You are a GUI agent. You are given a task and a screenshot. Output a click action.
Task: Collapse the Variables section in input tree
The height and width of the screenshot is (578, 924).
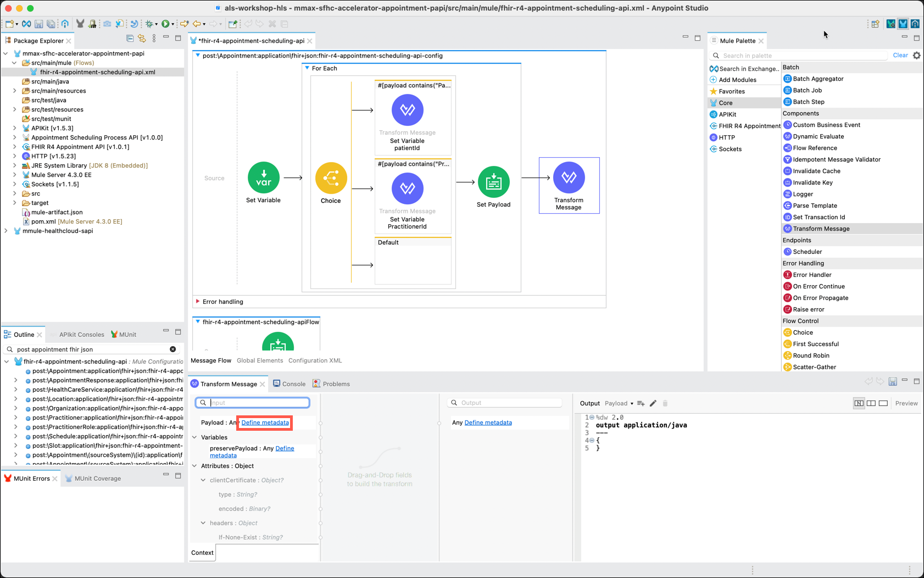point(194,437)
